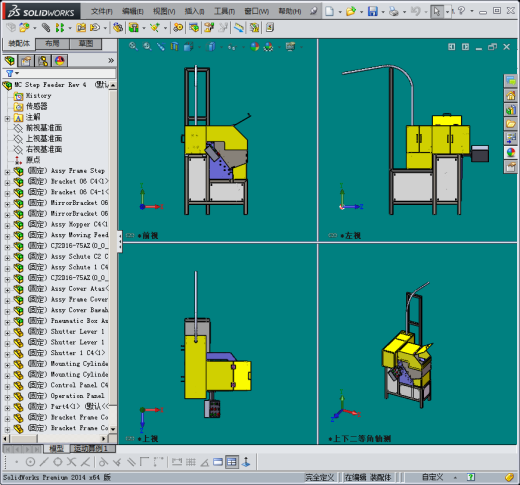Click the Zoom to Fit magnifier icon
Screen dimensions: 520x485
(x=133, y=46)
